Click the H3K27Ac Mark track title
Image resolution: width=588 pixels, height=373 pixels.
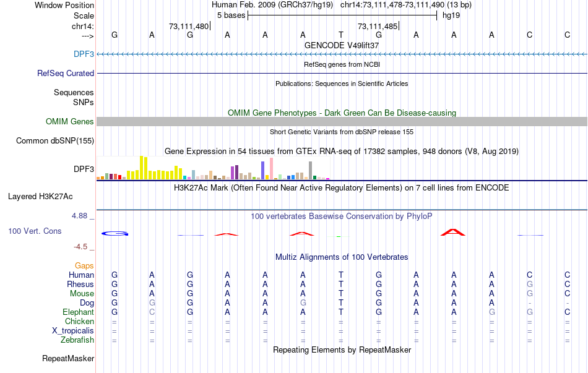click(342, 188)
